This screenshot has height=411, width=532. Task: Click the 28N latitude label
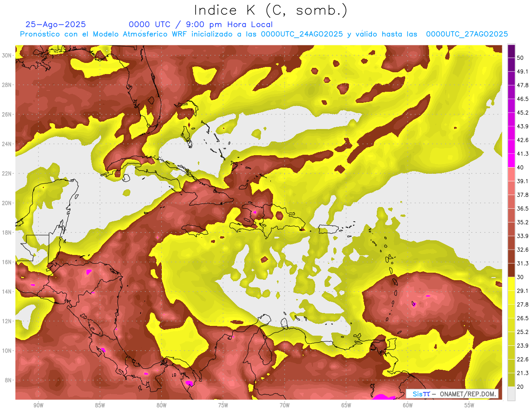click(7, 85)
